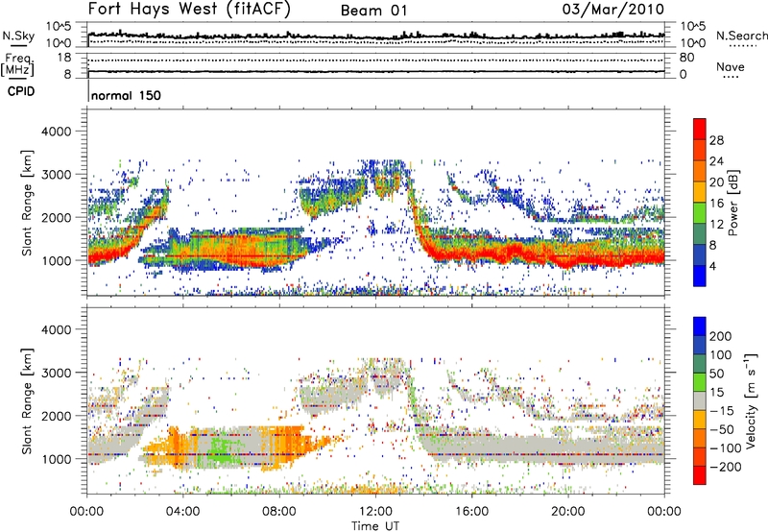The width and height of the screenshot is (768, 532).
Task: Click the '4' power colorbar tick value
Action: click(712, 266)
